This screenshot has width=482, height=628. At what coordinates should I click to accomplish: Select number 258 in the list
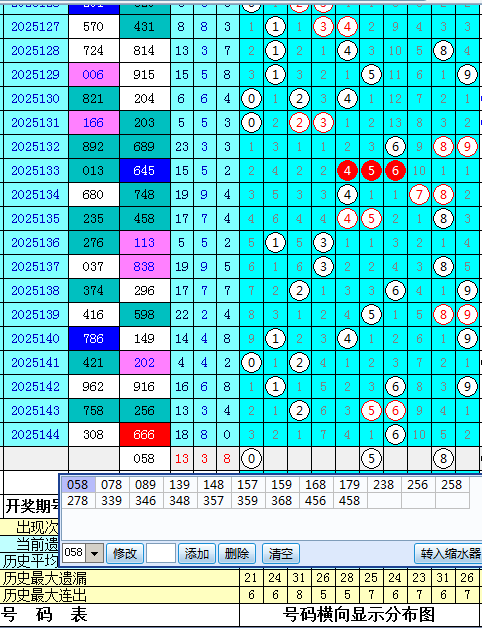(x=452, y=485)
